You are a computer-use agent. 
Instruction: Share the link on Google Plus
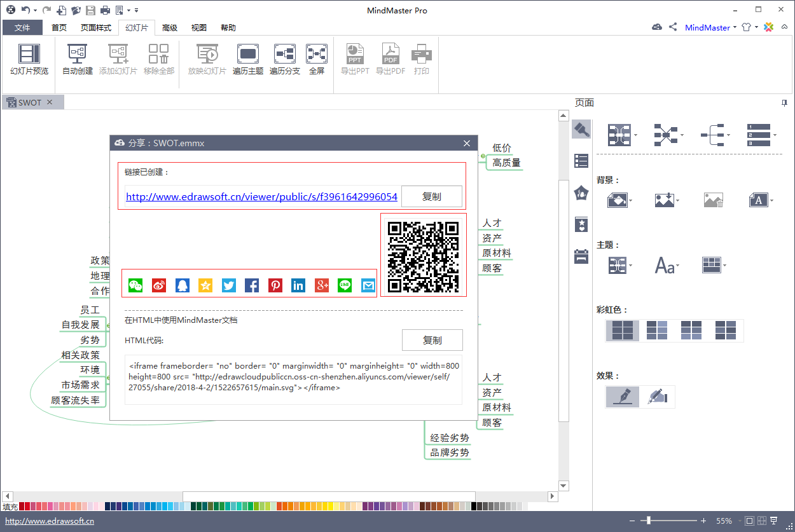(322, 285)
